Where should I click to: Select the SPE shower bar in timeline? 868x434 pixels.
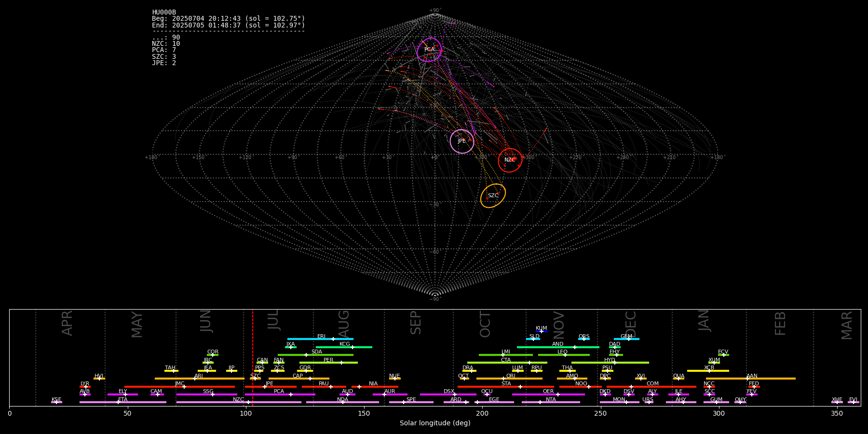point(411,402)
